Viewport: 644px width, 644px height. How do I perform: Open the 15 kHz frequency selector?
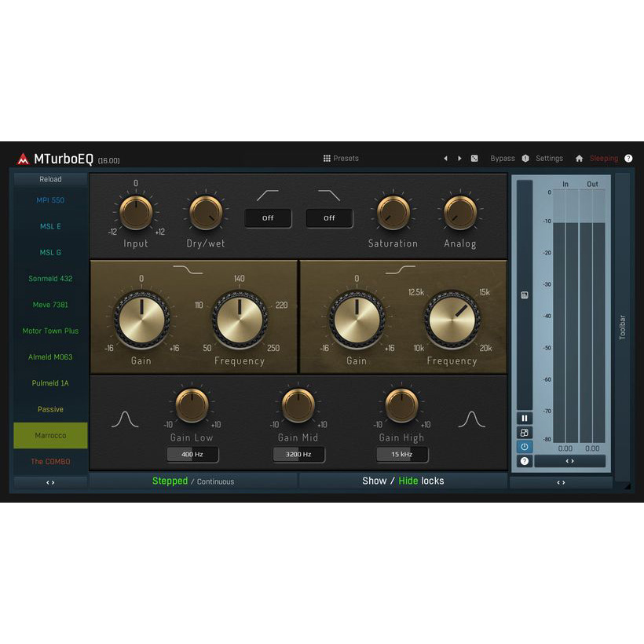click(402, 455)
